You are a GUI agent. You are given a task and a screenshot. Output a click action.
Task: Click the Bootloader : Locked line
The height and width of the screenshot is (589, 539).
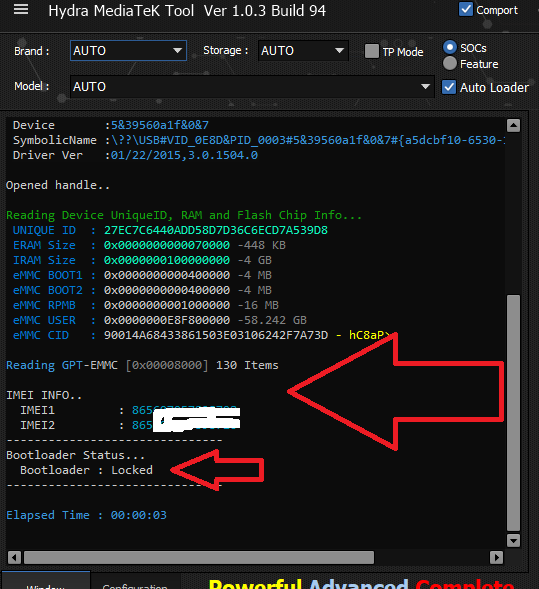[86, 470]
